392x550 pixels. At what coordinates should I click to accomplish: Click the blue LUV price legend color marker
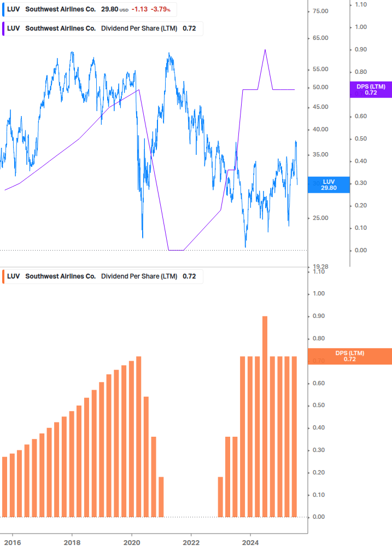click(x=3, y=9)
